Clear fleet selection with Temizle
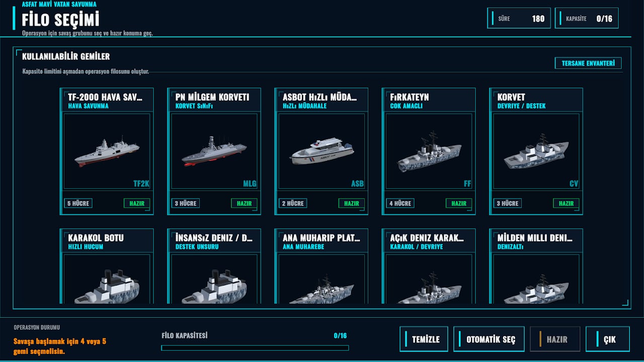Viewport: 644px width, 362px height. pos(424,339)
